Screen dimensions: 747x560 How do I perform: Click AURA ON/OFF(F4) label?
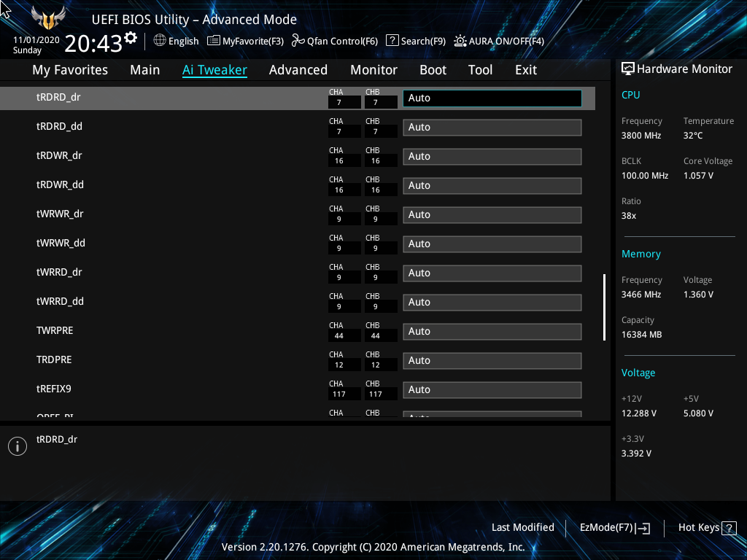(506, 42)
